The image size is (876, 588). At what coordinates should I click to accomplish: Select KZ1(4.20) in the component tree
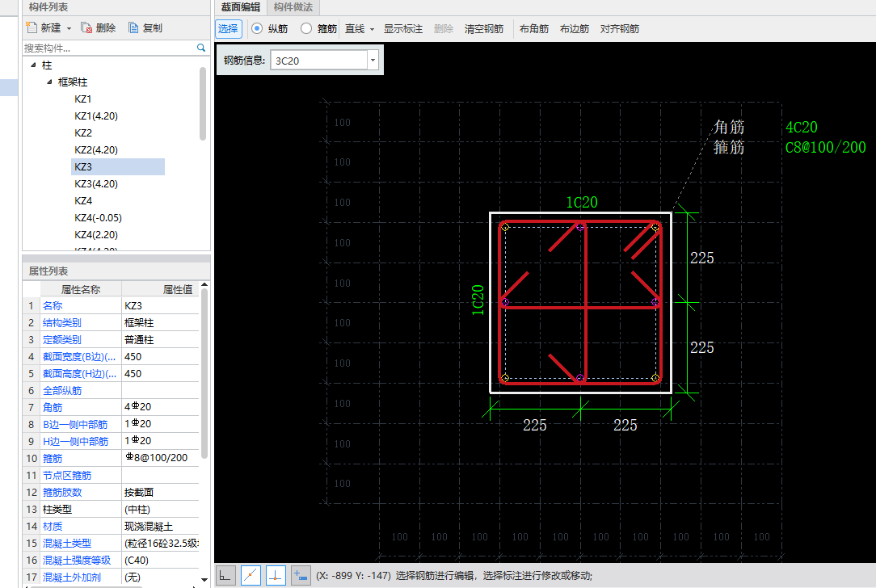(96, 116)
